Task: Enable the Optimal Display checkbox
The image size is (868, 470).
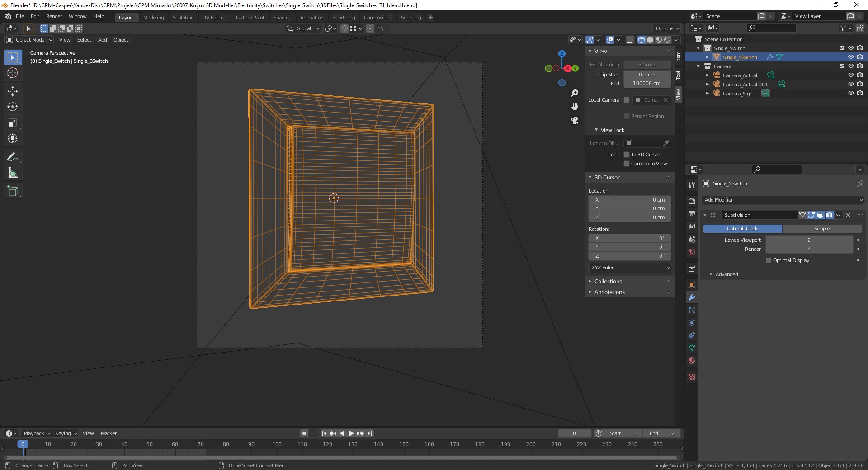Action: tap(769, 260)
